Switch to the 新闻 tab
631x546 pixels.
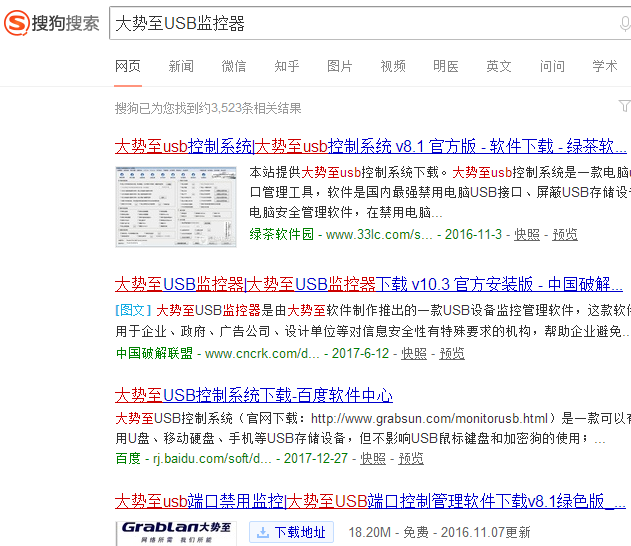[181, 66]
